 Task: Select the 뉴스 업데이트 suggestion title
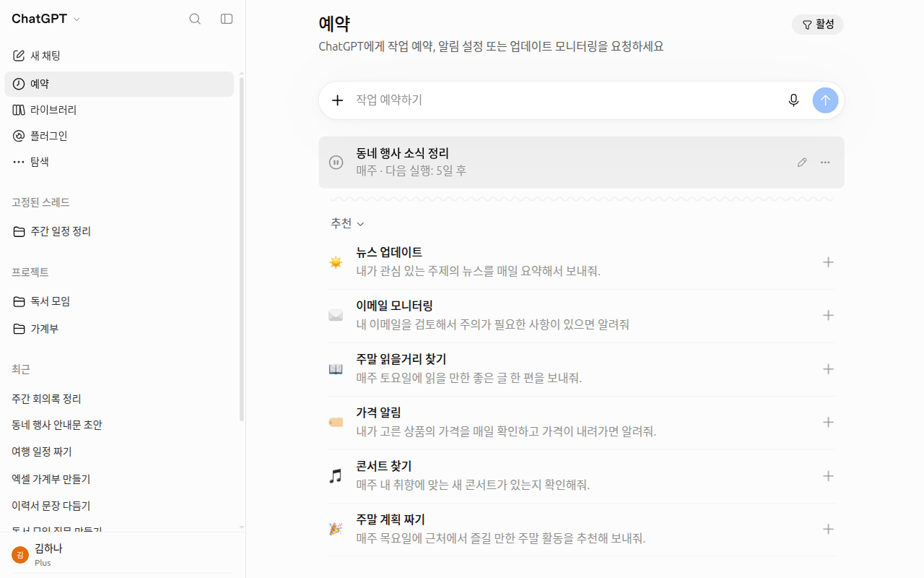point(389,252)
